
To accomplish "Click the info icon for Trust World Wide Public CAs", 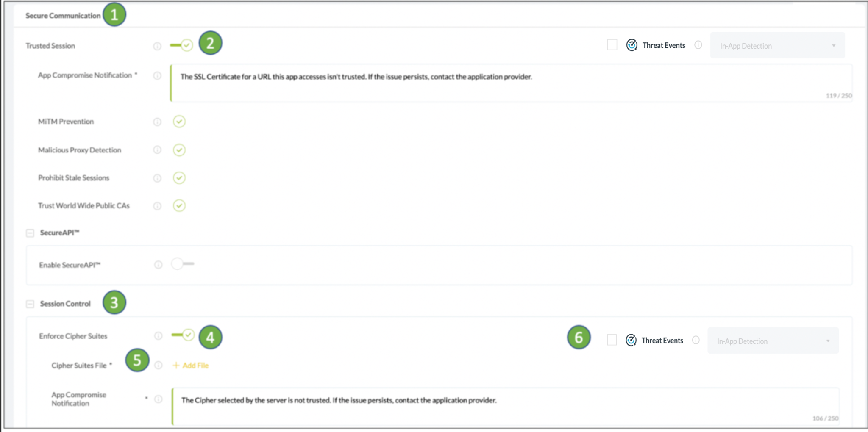I will pyautogui.click(x=157, y=206).
